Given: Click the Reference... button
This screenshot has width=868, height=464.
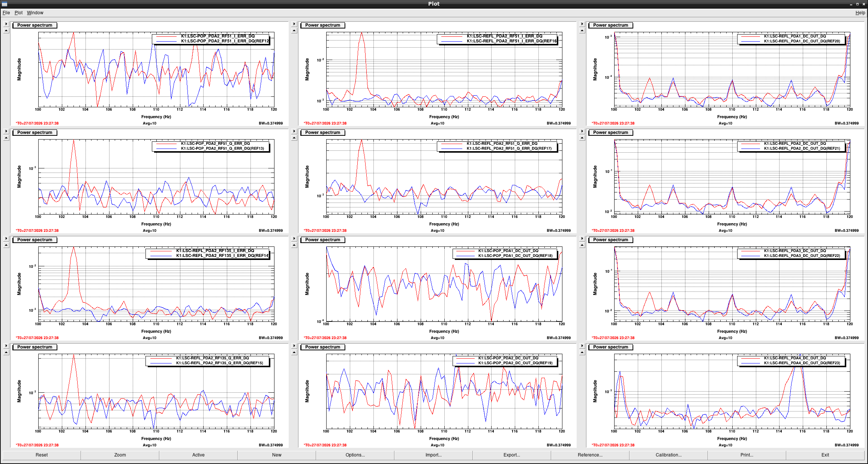Looking at the screenshot, I should coord(590,455).
